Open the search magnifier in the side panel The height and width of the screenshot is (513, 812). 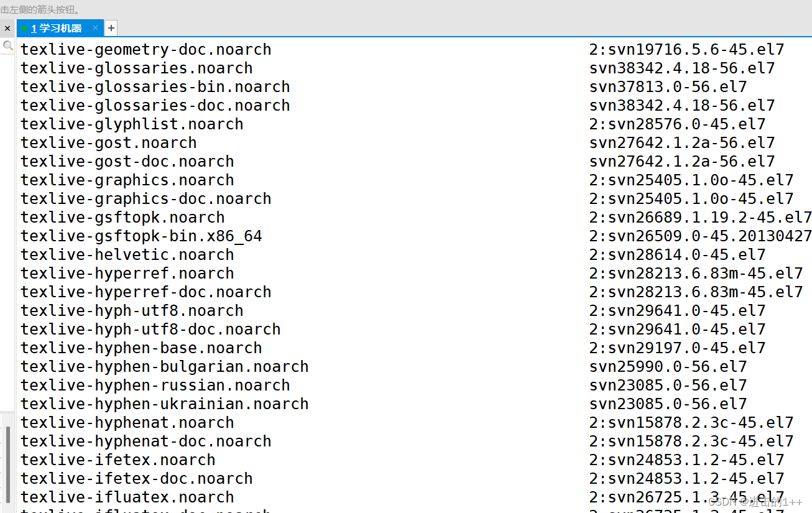point(8,45)
